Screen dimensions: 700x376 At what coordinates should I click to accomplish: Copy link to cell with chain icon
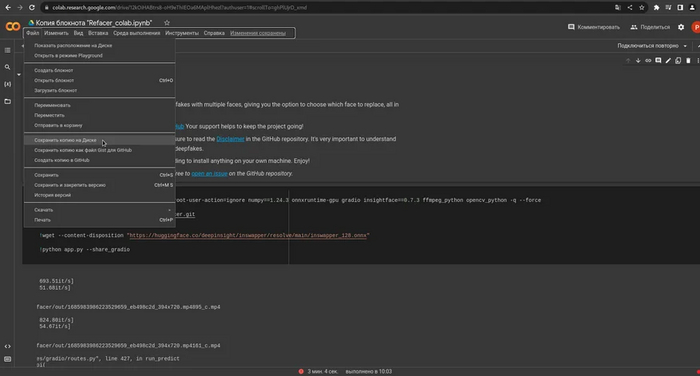[x=648, y=60]
